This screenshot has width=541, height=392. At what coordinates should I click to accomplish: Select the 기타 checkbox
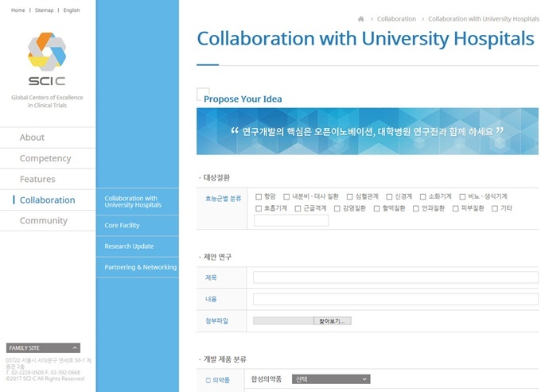[x=495, y=208]
